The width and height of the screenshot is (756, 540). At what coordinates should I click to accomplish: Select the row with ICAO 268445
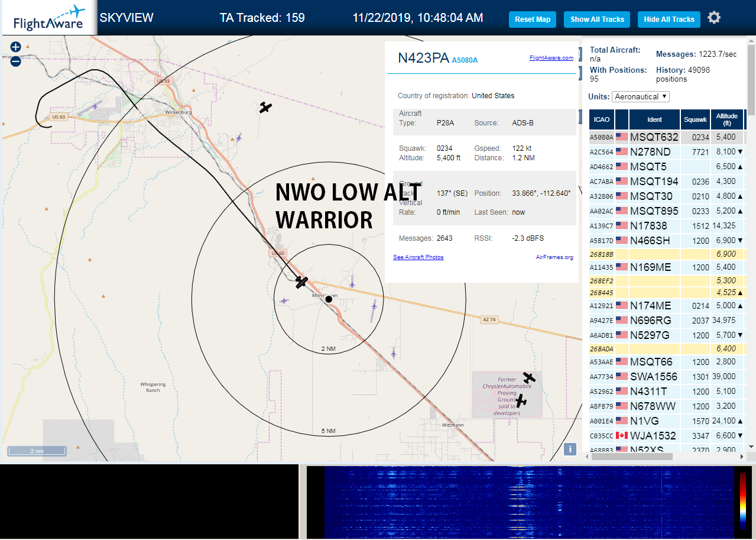666,293
